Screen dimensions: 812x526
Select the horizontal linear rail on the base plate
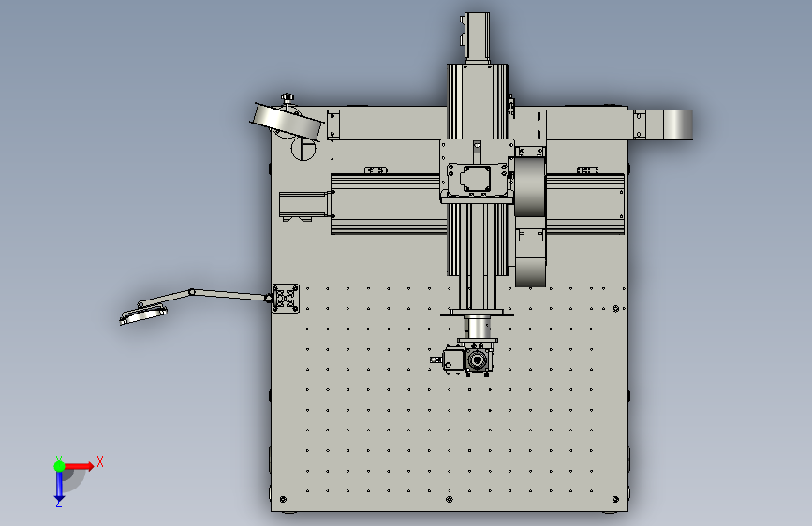389,204
